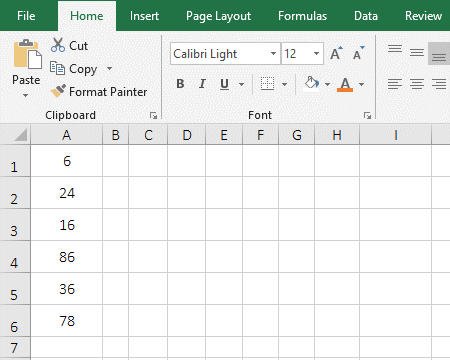
Task: Open the Data tab
Action: [366, 16]
